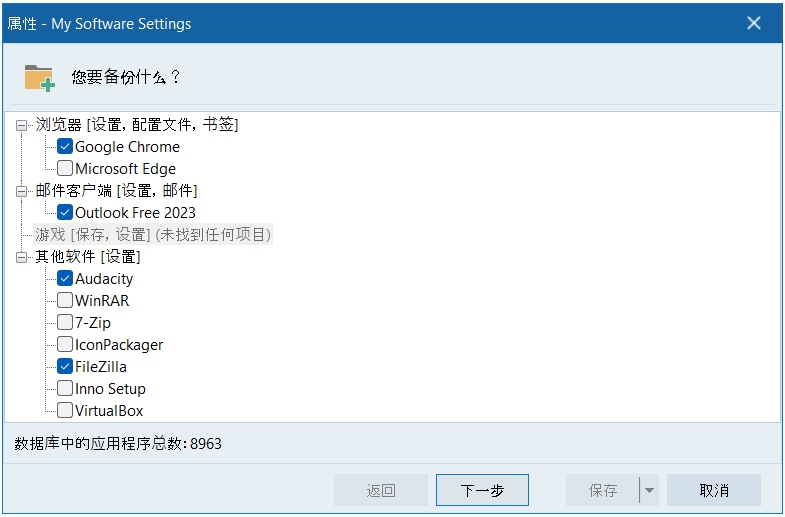Open the 保存 button dropdown arrow

click(x=649, y=491)
